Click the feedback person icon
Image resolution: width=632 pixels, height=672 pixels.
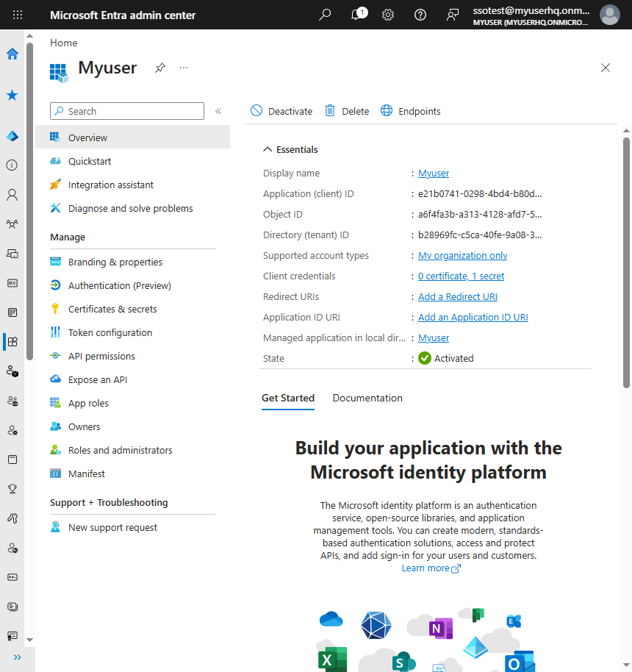[453, 15]
